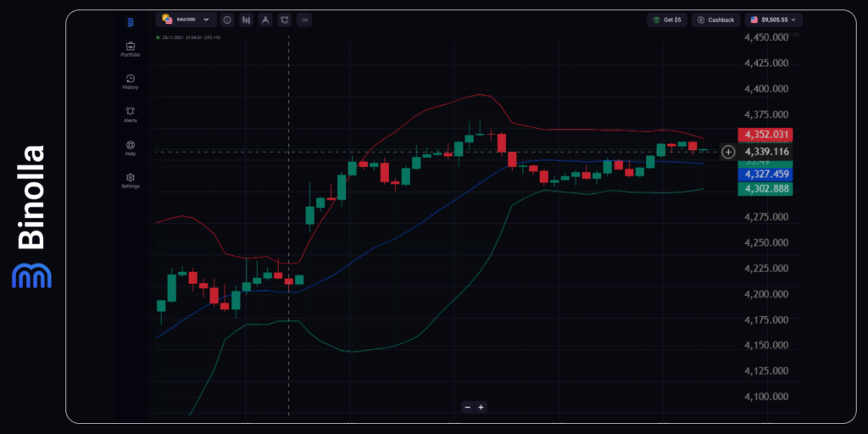
Task: Click the Get $5 bonus button
Action: 667,20
